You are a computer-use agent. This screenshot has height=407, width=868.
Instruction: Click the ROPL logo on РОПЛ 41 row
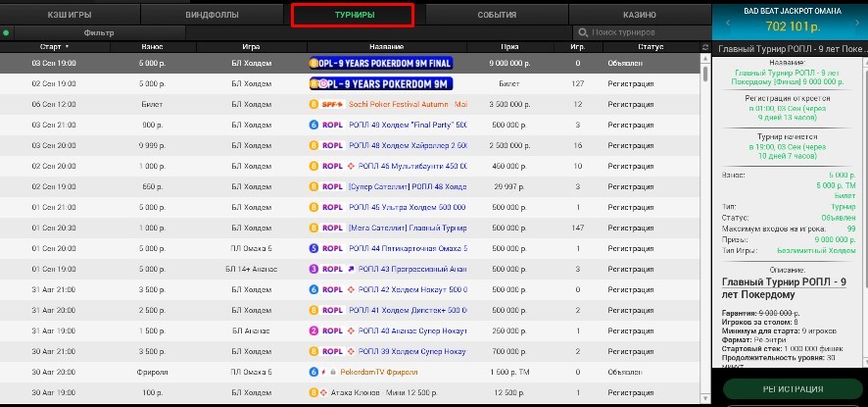point(333,310)
